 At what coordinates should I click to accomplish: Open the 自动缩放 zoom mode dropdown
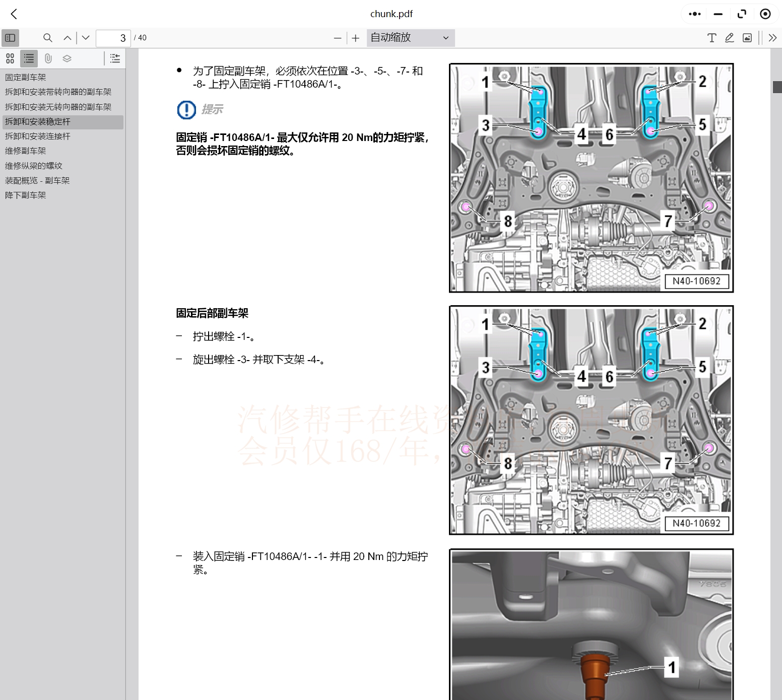(x=410, y=38)
